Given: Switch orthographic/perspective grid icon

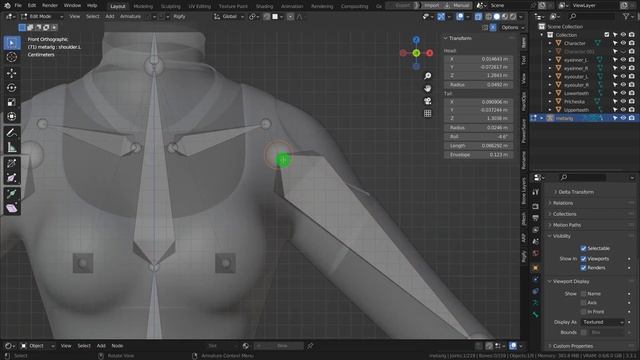Looking at the screenshot, I should pos(427,113).
